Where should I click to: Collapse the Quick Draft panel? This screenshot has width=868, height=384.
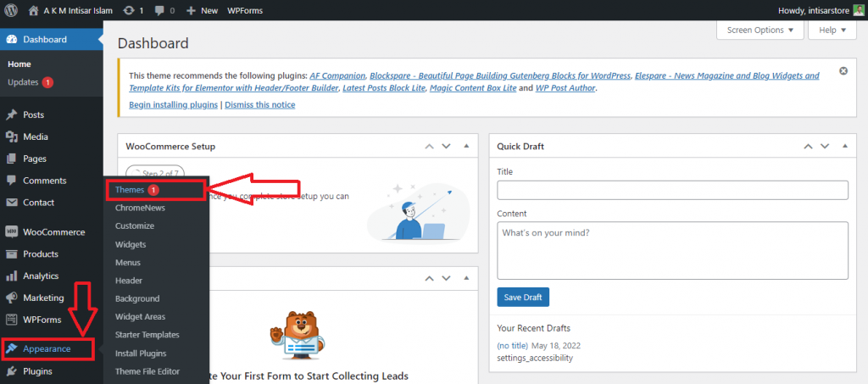(x=845, y=147)
